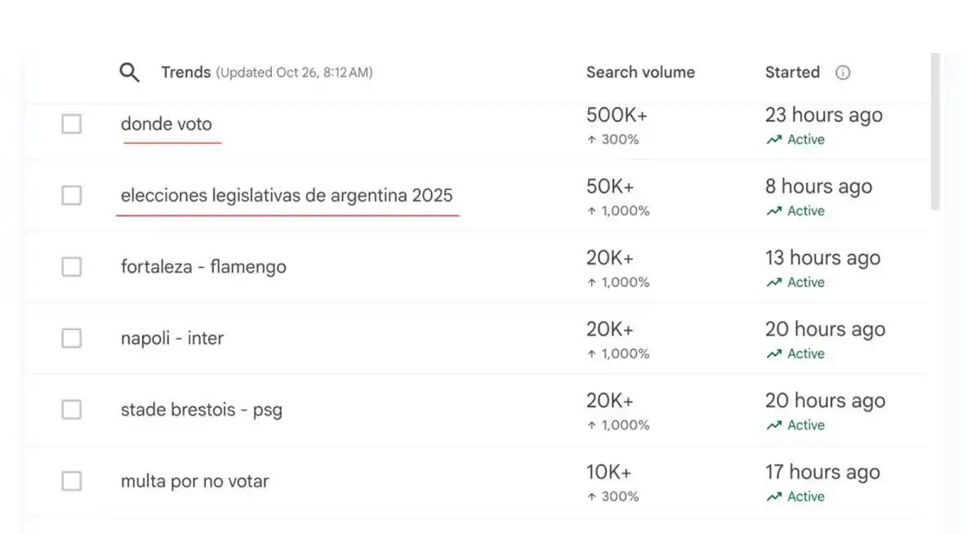Image resolution: width=980 pixels, height=534 pixels.
Task: Select the napoli - inter row checkbox
Action: [x=72, y=338]
